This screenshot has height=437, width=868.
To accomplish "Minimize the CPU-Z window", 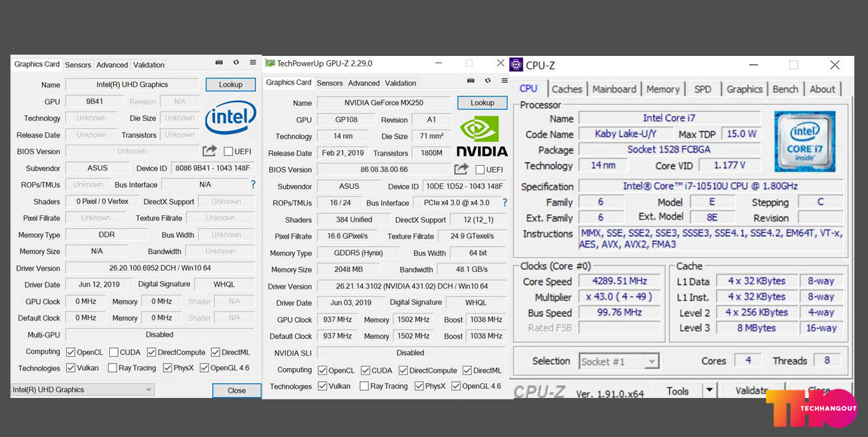I will coord(753,65).
